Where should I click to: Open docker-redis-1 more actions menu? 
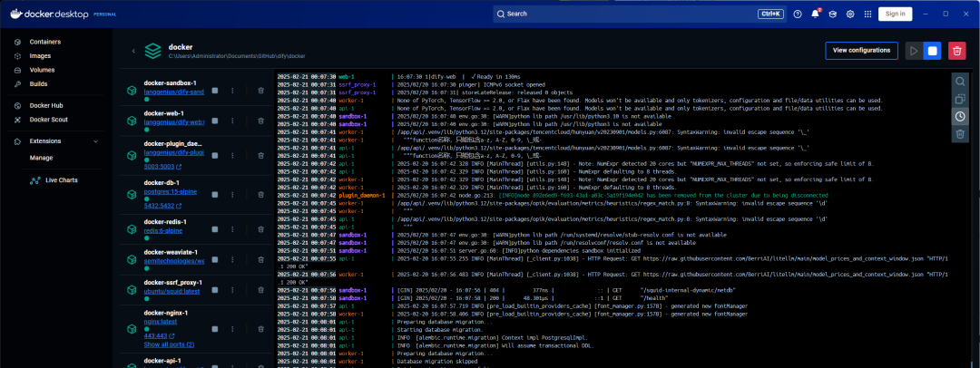(232, 229)
